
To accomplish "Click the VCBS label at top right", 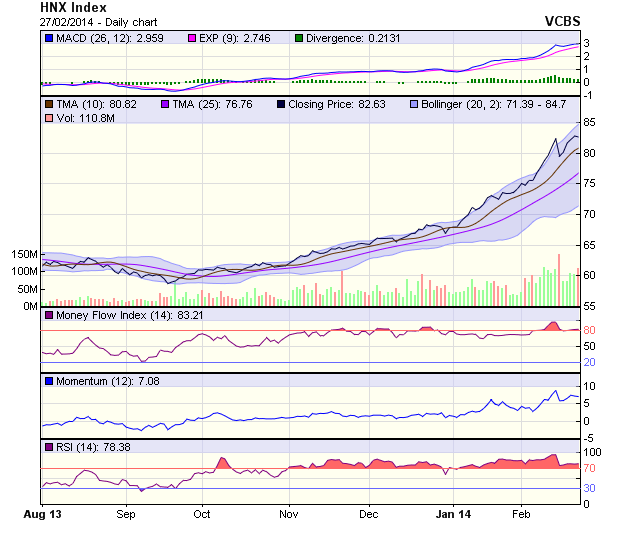I will (x=562, y=21).
